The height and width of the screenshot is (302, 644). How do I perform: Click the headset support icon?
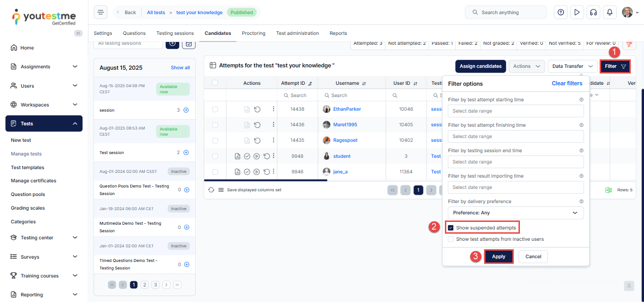tap(593, 12)
